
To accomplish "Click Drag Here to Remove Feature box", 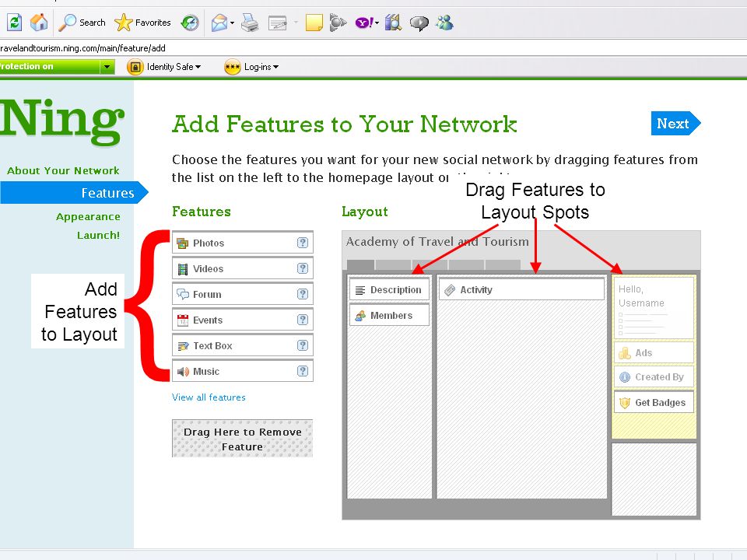I will 243,439.
